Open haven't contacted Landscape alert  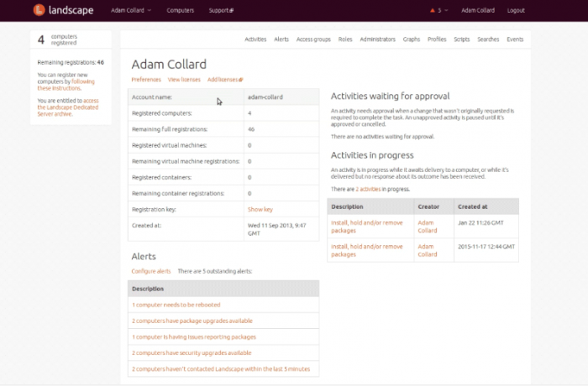click(x=221, y=369)
